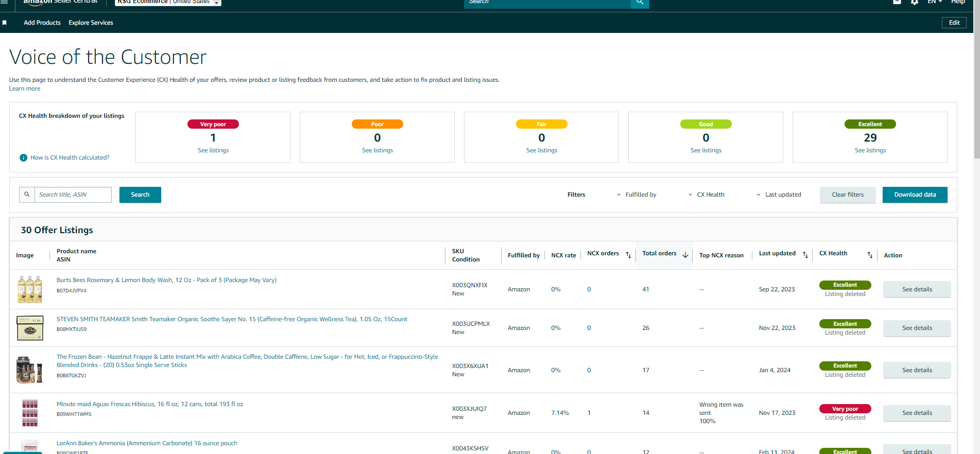Expand the Fulfilled by filter
980x454 pixels.
pos(637,195)
